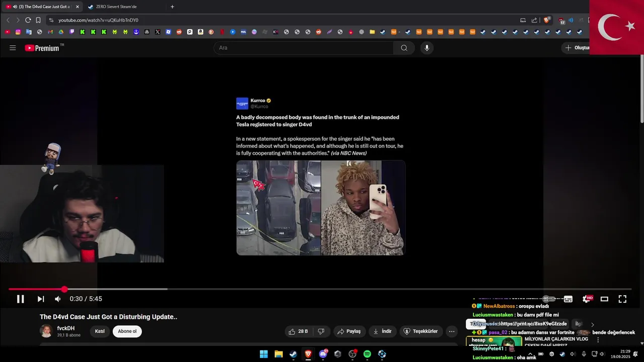Click the İndir download button
Image resolution: width=644 pixels, height=362 pixels.
[382, 331]
